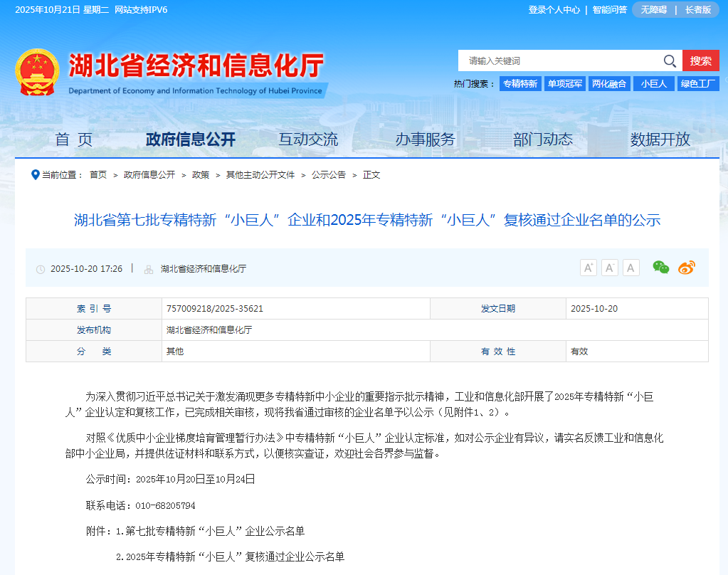The height and width of the screenshot is (575, 728).
Task: Switch to 长者版 elder-friendly mode
Action: 699,10
